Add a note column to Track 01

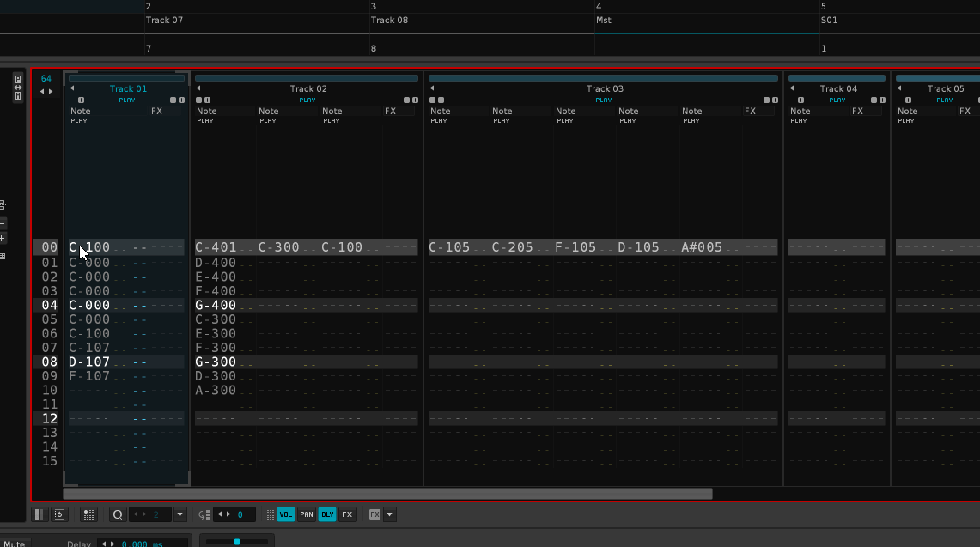(x=81, y=100)
